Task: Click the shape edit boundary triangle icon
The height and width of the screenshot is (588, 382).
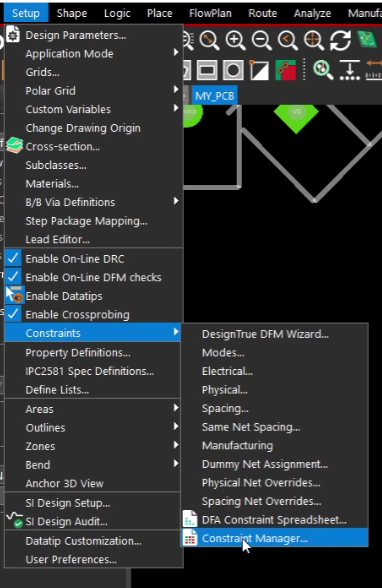Action: [x=259, y=70]
